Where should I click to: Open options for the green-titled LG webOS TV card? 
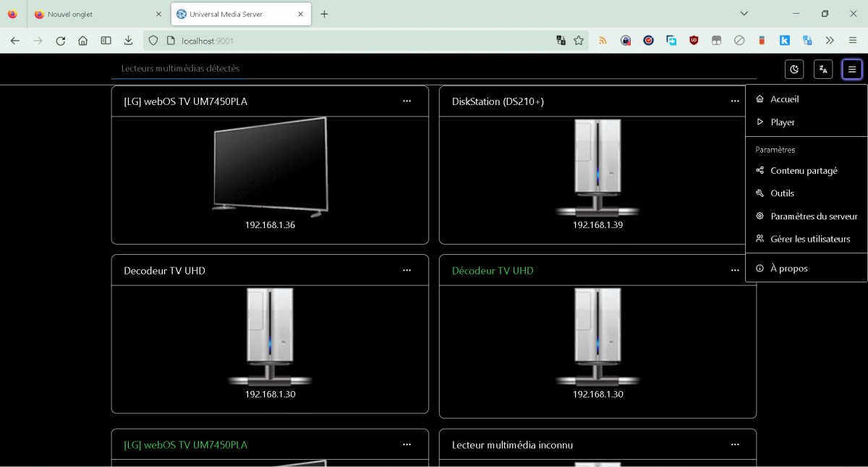click(407, 445)
